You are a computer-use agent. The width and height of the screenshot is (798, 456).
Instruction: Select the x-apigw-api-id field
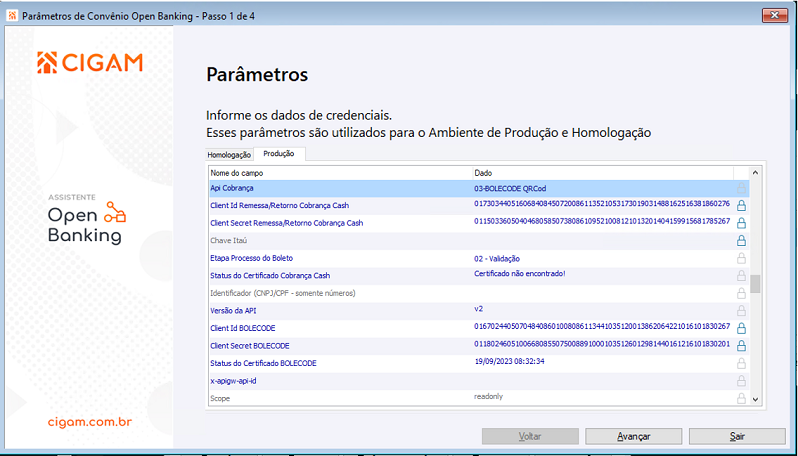[x=233, y=381]
